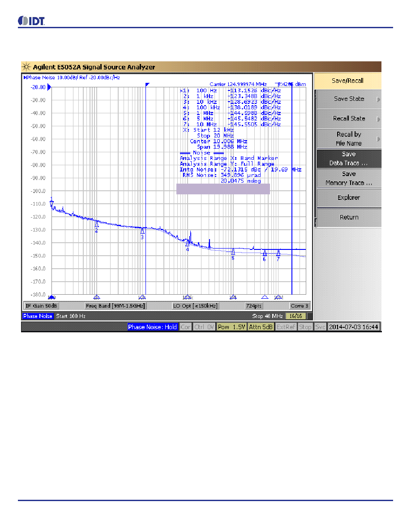Select marker 2 on the phase noise trace
This screenshot has width=411, height=532.
pos(97,226)
